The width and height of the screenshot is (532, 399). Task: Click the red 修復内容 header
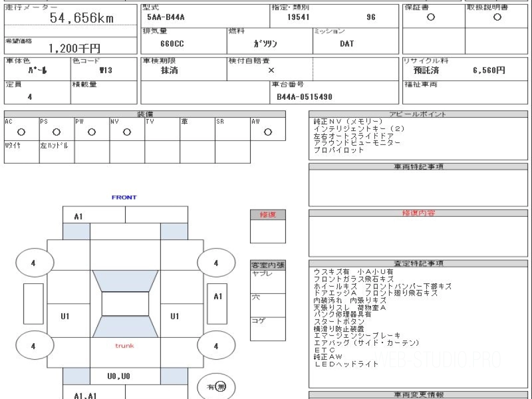(418, 213)
